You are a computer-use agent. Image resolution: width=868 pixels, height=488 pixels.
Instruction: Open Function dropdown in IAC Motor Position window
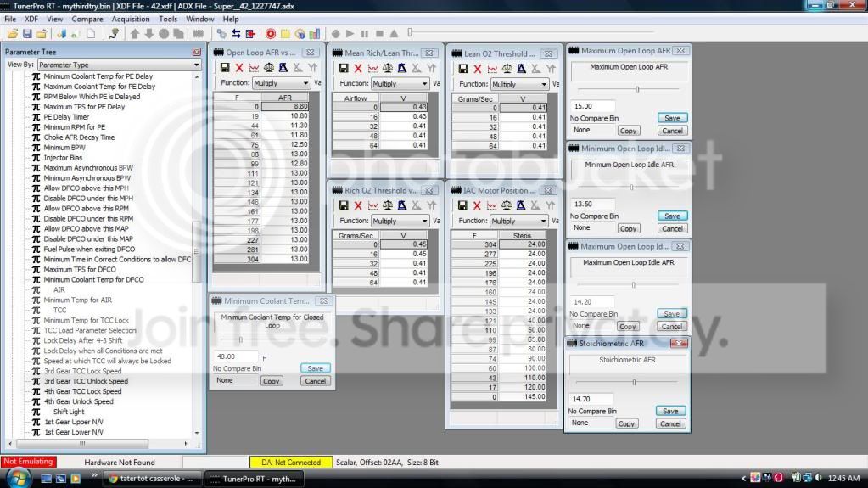pos(518,221)
